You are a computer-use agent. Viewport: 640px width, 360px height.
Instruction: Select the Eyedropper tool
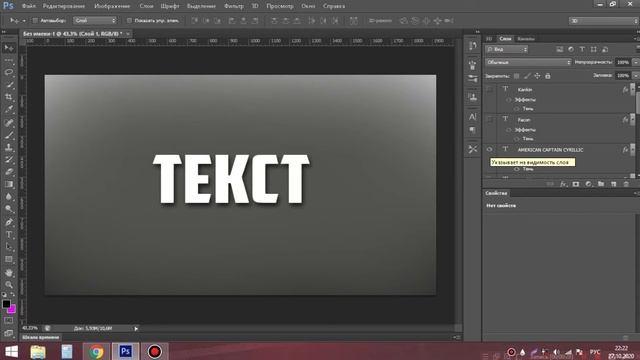[9, 109]
